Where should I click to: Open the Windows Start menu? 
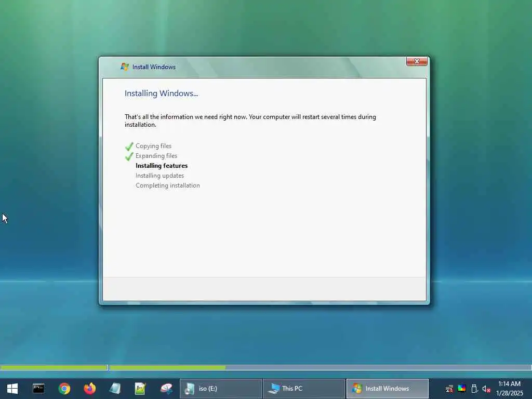click(12, 389)
